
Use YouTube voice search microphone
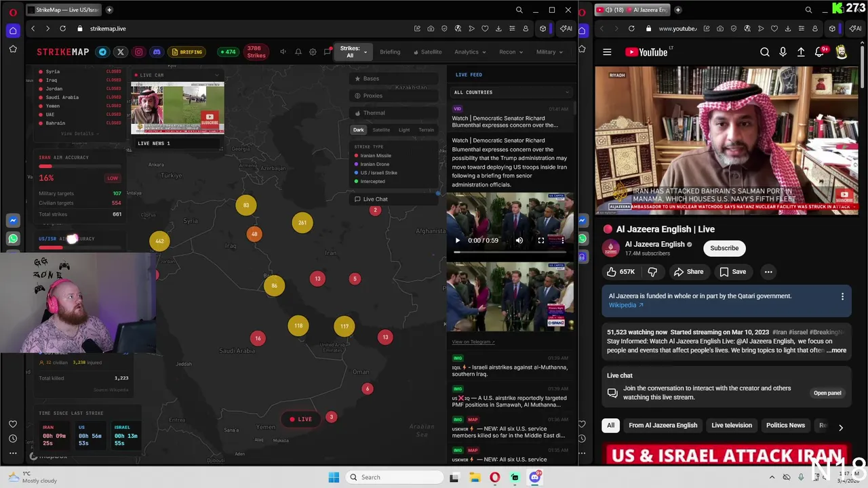click(x=783, y=52)
